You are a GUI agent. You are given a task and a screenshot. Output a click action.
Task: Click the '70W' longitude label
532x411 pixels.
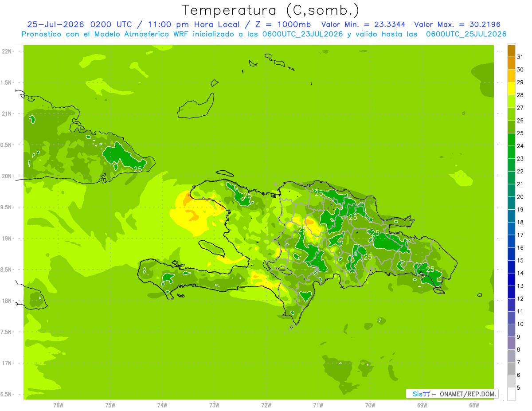pos(370,405)
